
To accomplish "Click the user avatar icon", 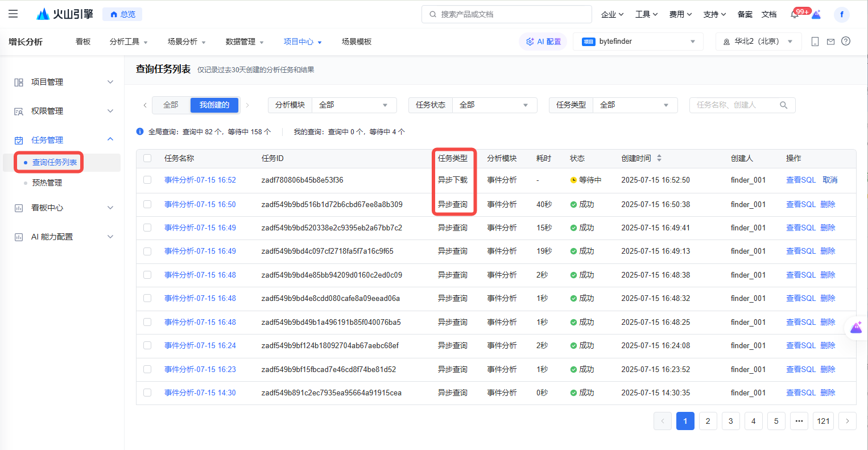I will [x=841, y=15].
